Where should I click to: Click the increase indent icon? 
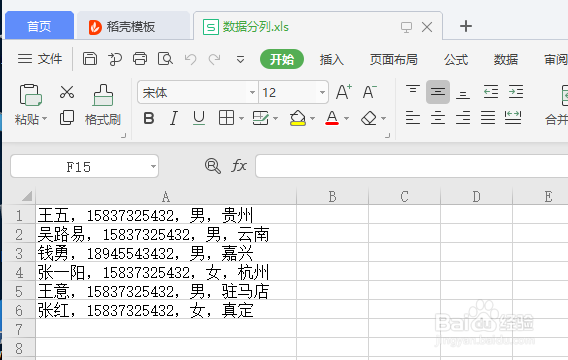(x=516, y=92)
